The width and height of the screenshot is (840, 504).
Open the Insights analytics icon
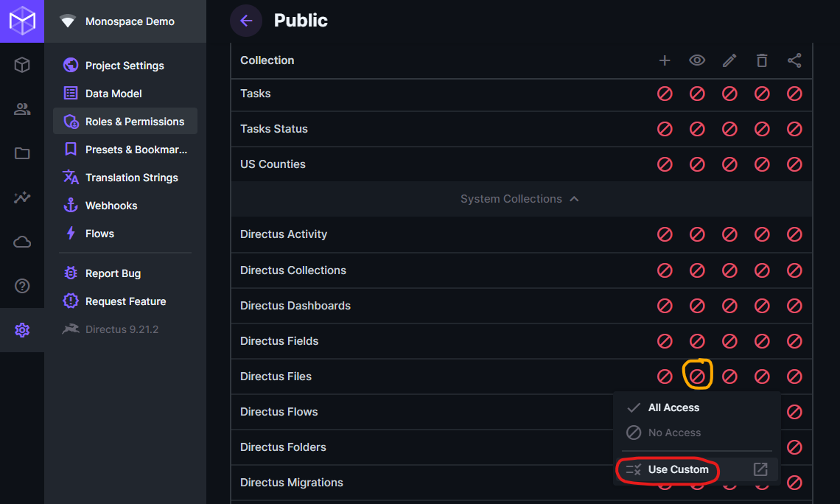point(22,197)
